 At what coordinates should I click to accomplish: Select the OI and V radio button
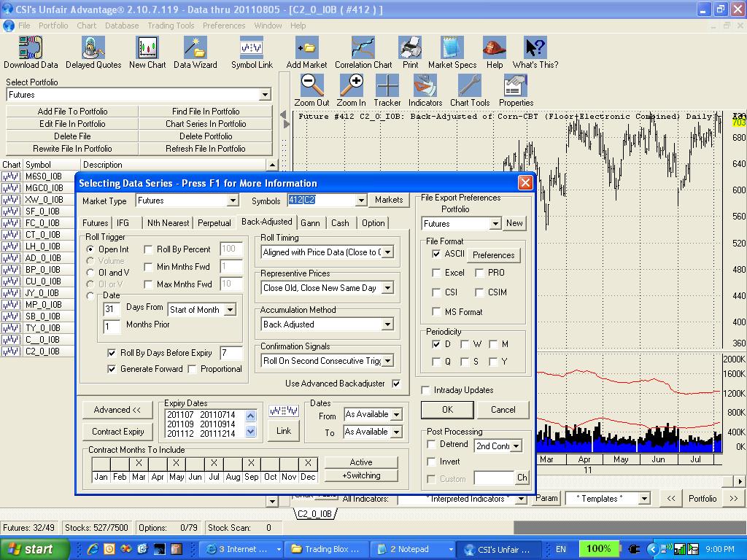click(x=91, y=273)
